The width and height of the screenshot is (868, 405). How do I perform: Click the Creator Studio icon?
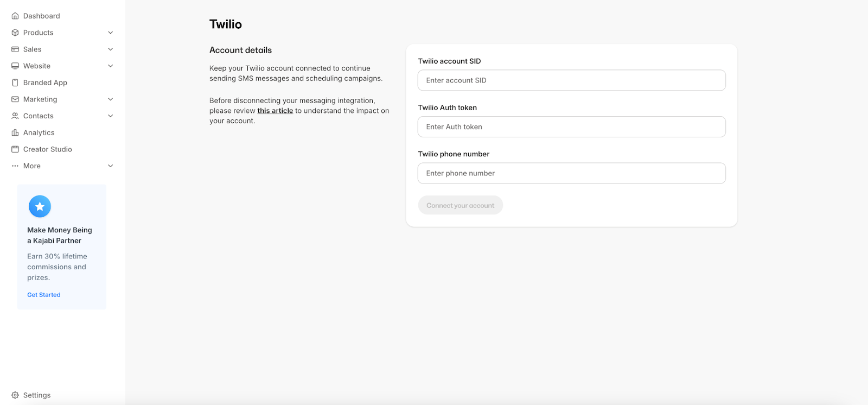[15, 149]
